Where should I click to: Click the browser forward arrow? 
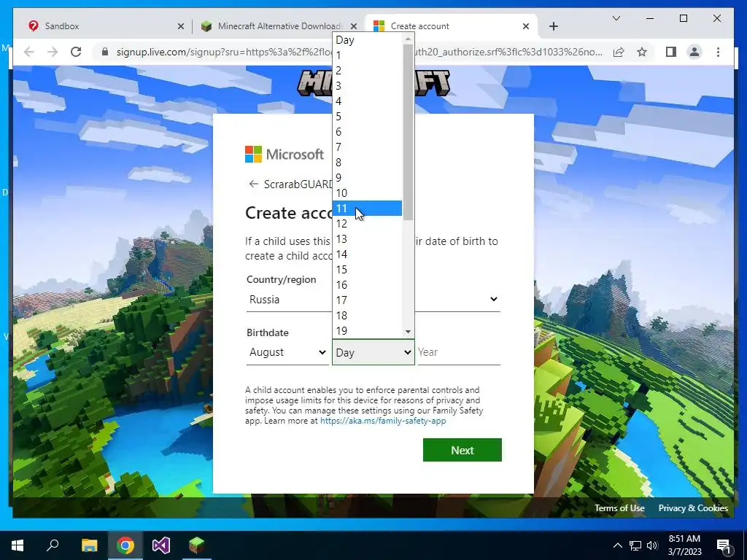[x=53, y=52]
